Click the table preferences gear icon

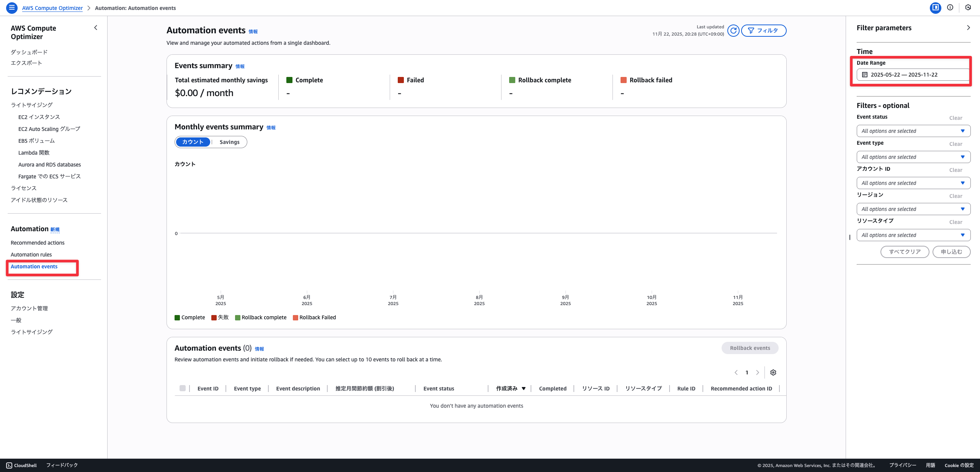(x=773, y=372)
